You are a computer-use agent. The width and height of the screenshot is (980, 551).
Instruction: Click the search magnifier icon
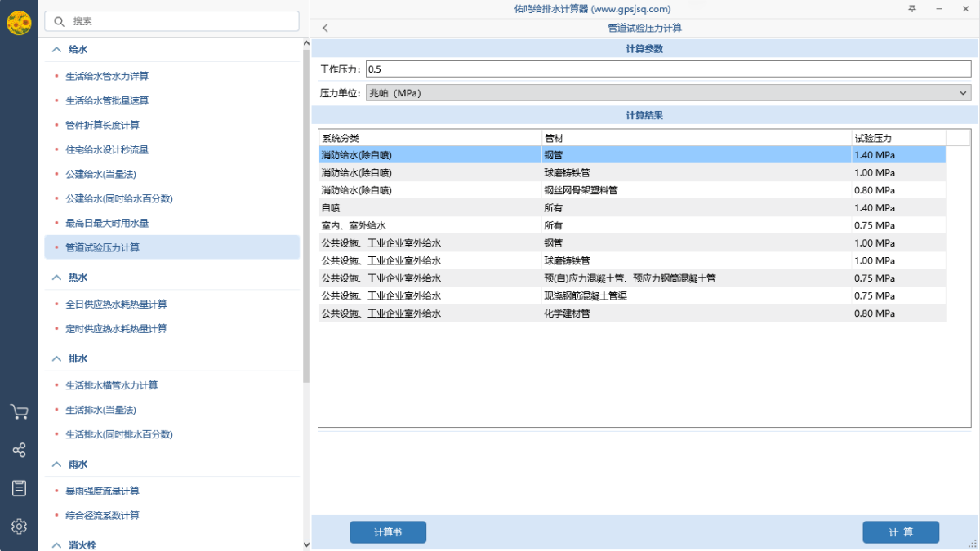59,21
